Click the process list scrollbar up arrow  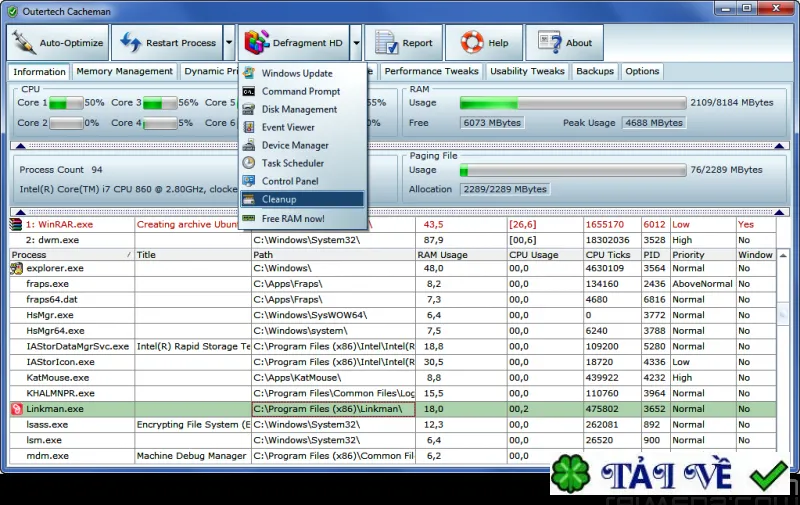[x=783, y=255]
